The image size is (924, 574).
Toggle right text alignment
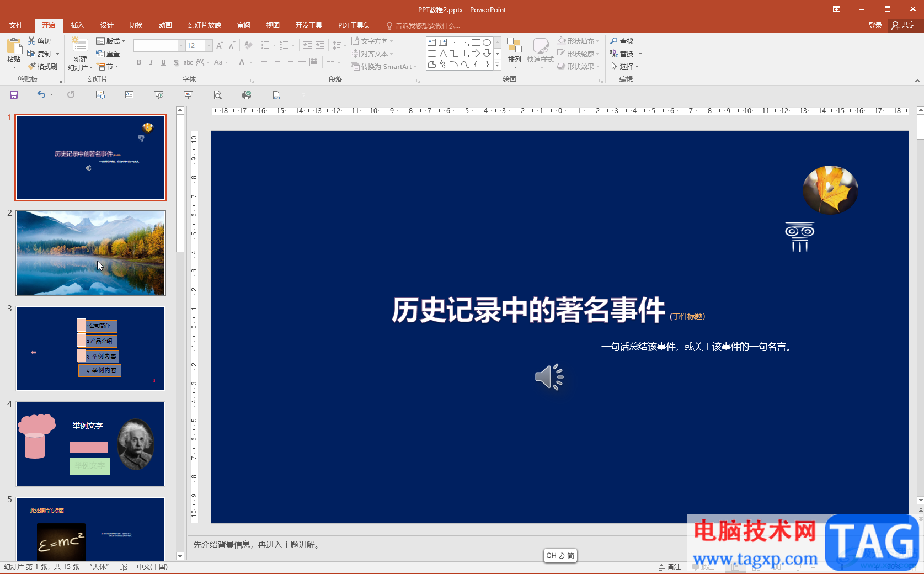click(x=290, y=62)
